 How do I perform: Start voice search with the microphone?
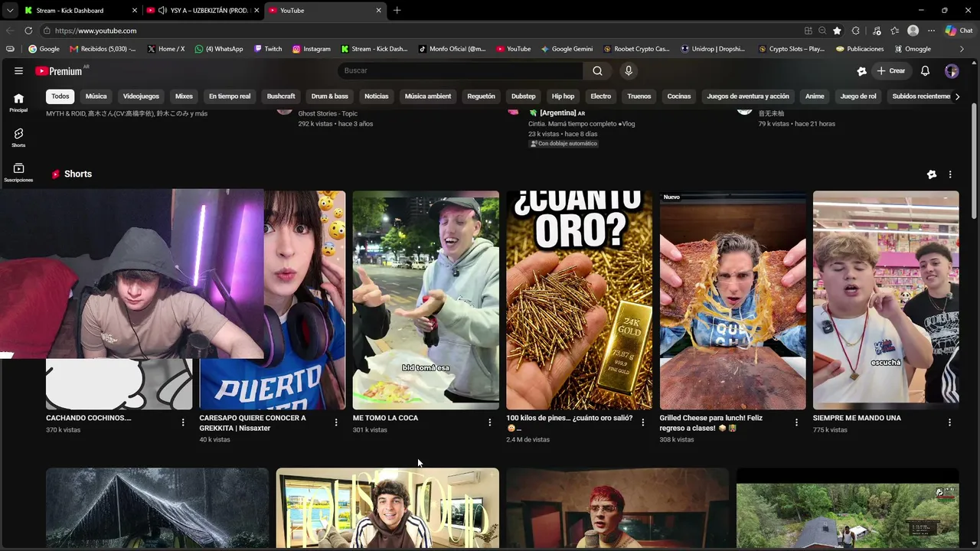click(629, 70)
